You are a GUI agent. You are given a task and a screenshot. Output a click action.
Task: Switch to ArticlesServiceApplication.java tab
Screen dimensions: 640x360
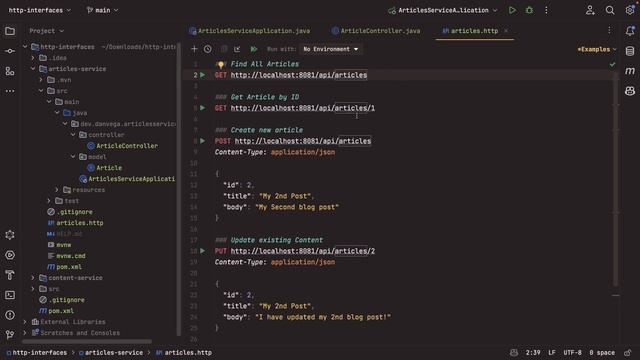point(249,31)
